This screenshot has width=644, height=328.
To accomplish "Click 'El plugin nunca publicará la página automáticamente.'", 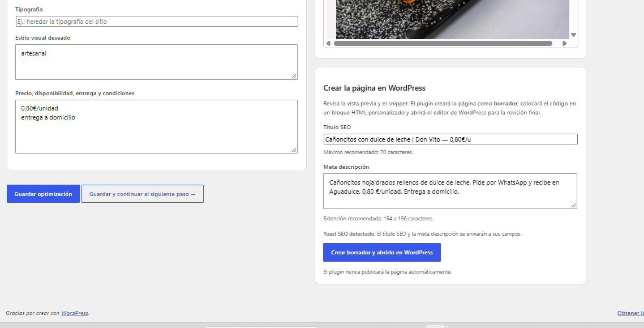I will click(x=387, y=272).
